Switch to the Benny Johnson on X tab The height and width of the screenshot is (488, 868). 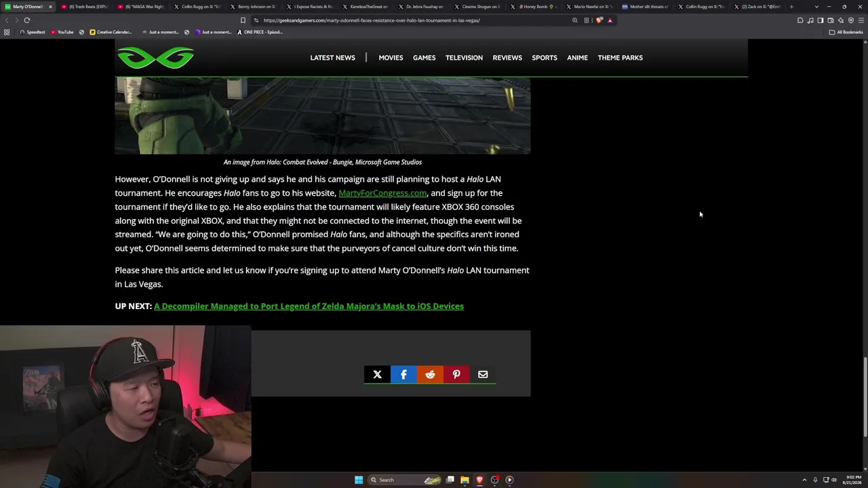tap(253, 7)
